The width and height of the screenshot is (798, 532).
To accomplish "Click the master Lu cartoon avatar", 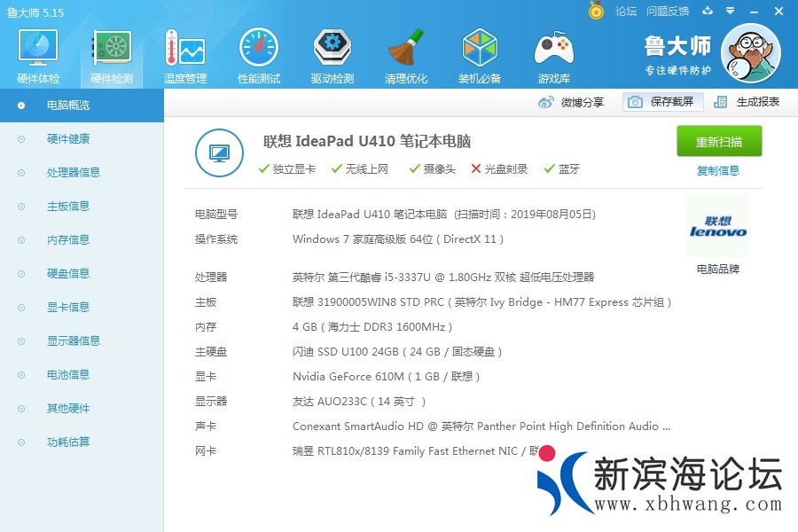I will 750,53.
